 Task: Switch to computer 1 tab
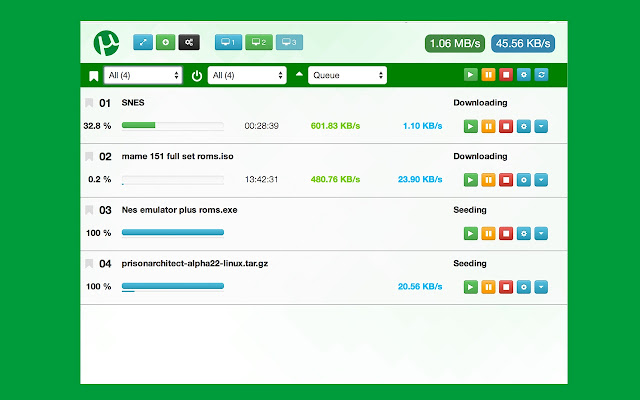click(x=228, y=42)
